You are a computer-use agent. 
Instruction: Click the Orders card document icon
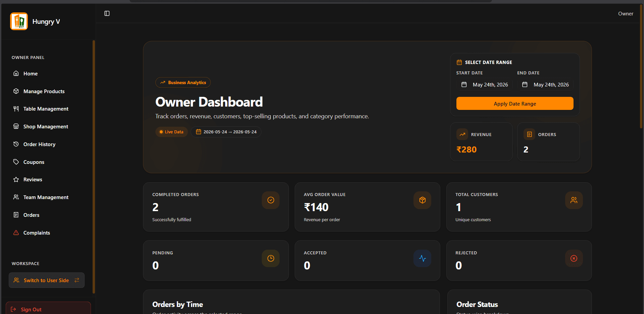coord(529,134)
